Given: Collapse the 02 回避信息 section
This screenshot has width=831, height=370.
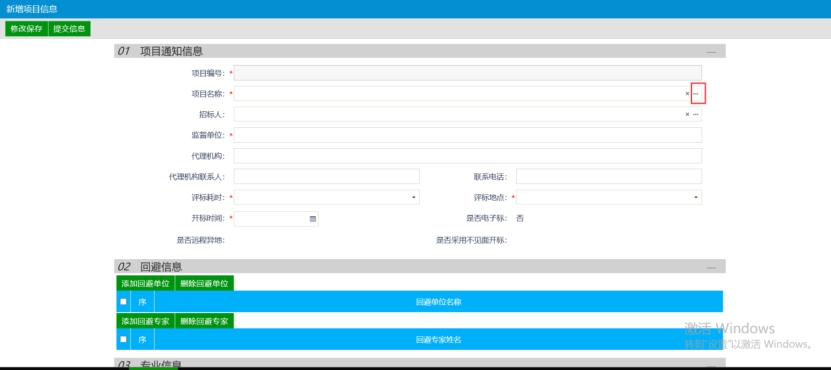Looking at the screenshot, I should click(x=711, y=267).
